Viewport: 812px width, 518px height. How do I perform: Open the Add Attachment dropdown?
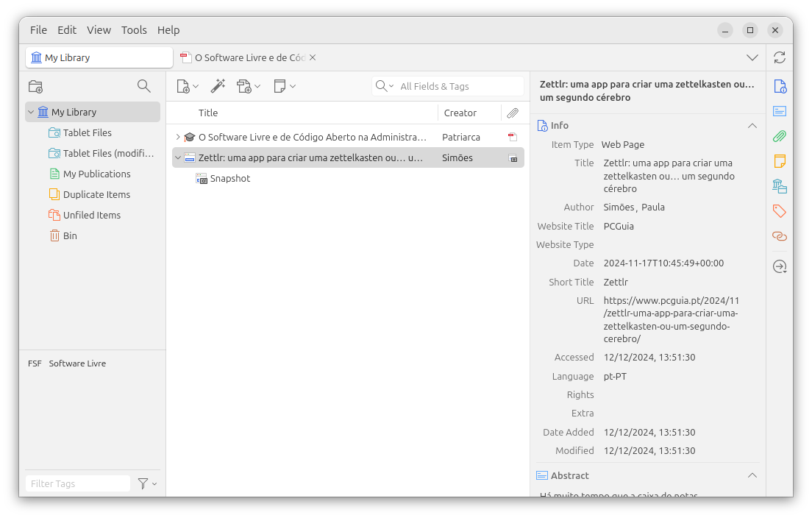[x=248, y=86]
